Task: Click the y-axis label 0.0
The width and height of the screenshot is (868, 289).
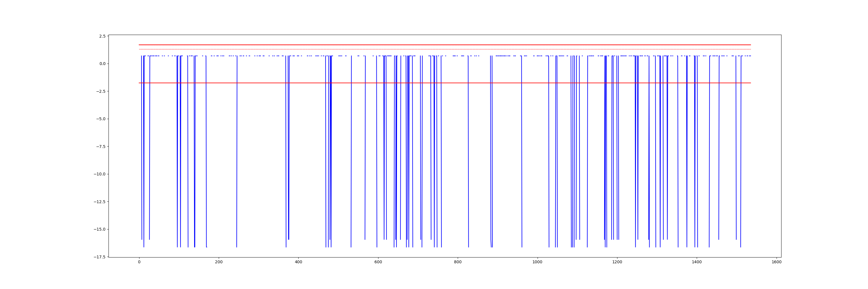Action: [102, 64]
